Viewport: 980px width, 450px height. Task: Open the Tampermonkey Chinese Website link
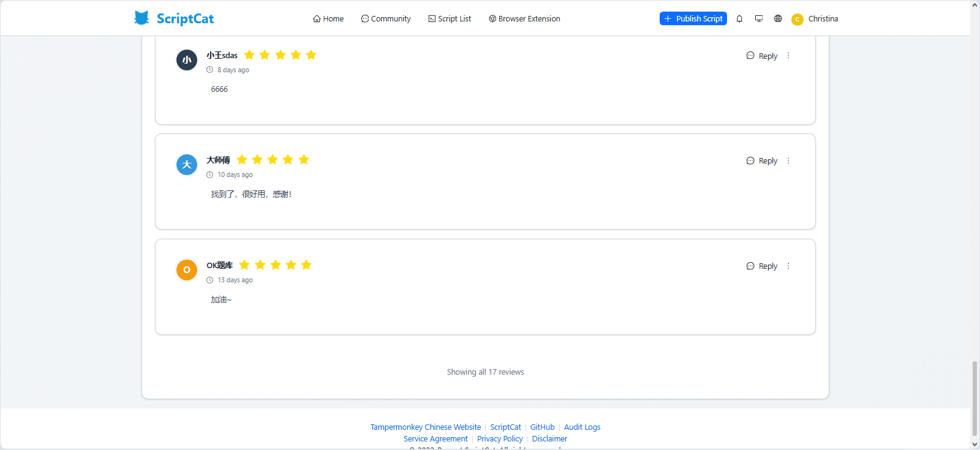[426, 427]
